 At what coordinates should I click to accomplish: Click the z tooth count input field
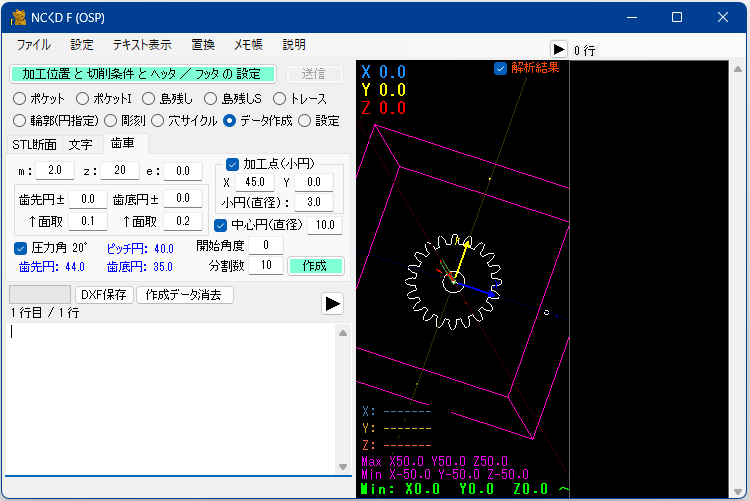(120, 170)
